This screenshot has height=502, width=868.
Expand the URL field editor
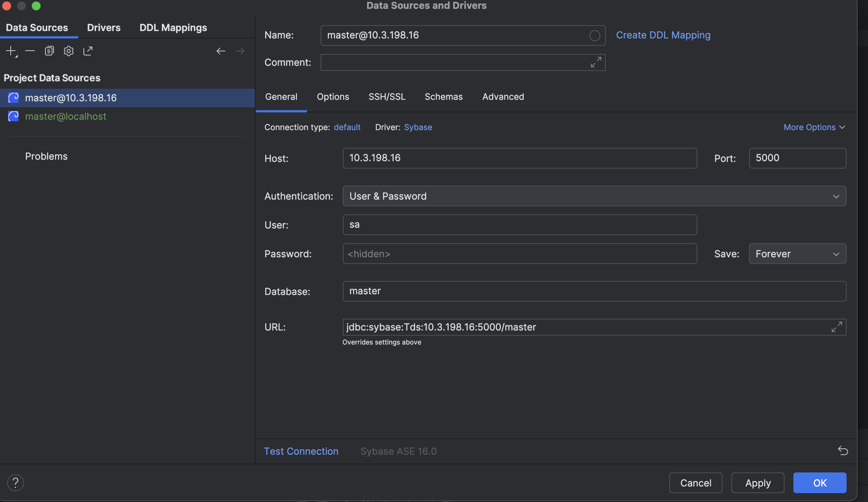click(837, 327)
